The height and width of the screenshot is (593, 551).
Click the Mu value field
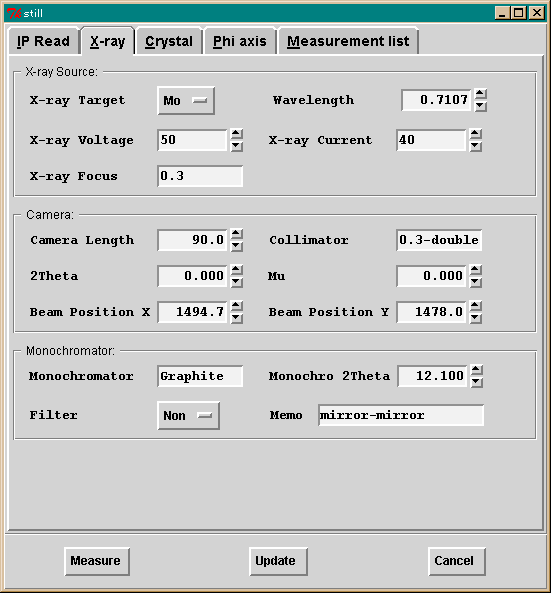431,276
